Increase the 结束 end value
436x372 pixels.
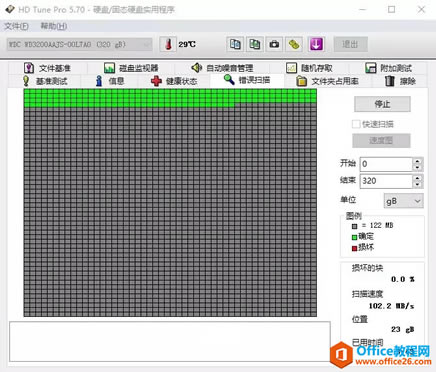pyautogui.click(x=418, y=178)
